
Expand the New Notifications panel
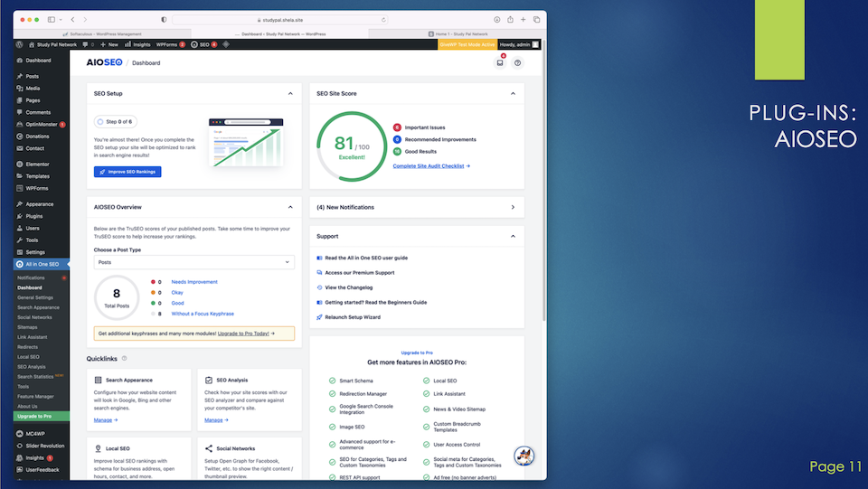point(513,207)
